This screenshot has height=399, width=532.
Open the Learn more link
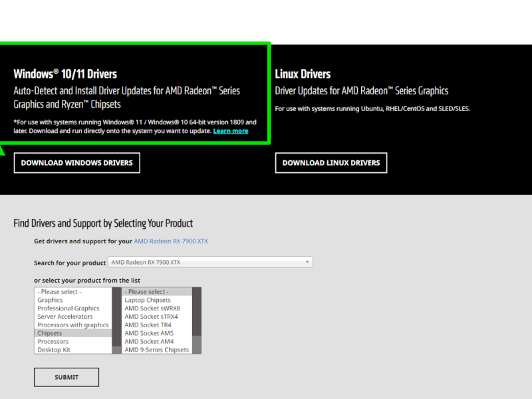(231, 131)
